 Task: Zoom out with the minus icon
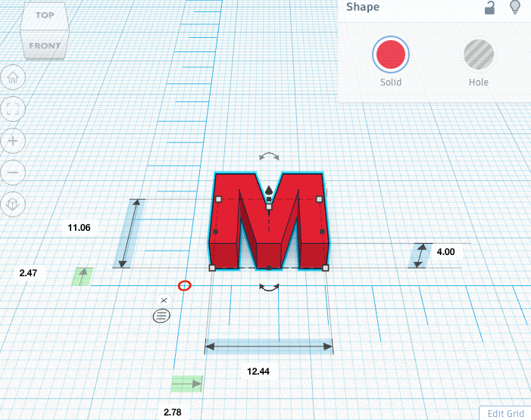13,173
